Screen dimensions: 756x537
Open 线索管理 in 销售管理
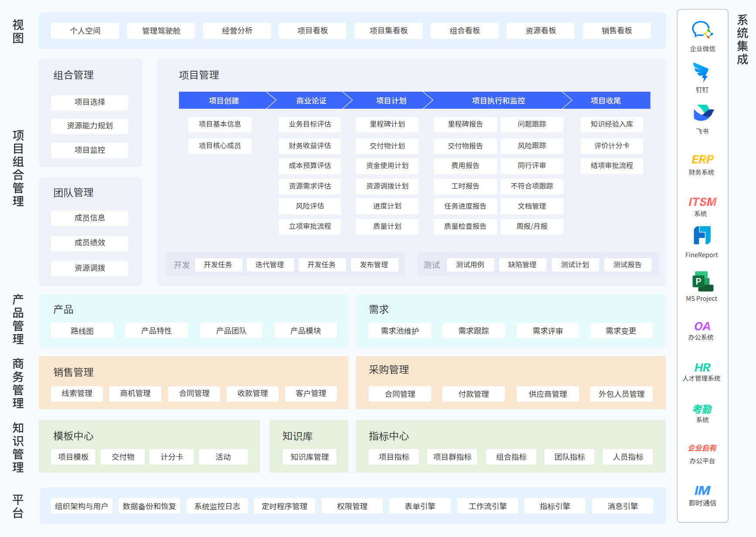tap(77, 394)
